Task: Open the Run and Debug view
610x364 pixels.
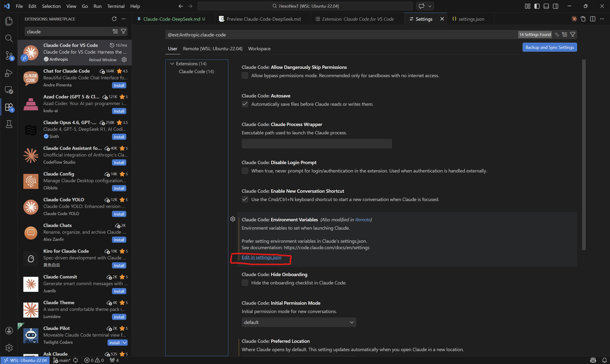Action: tap(9, 73)
